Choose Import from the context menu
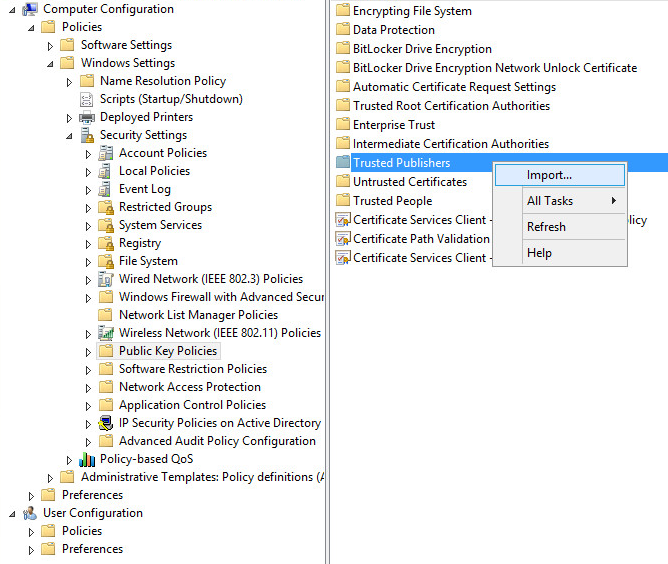The width and height of the screenshot is (668, 564). point(549,175)
